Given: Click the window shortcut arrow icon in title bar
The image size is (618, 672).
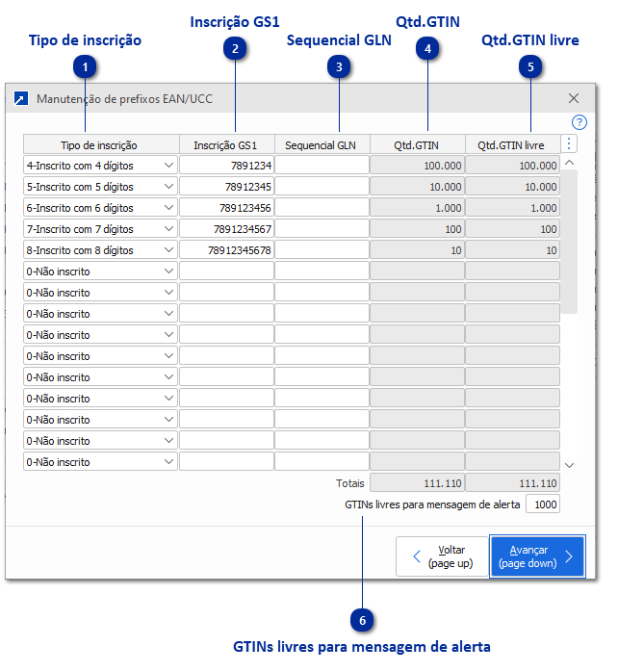Looking at the screenshot, I should point(21,98).
